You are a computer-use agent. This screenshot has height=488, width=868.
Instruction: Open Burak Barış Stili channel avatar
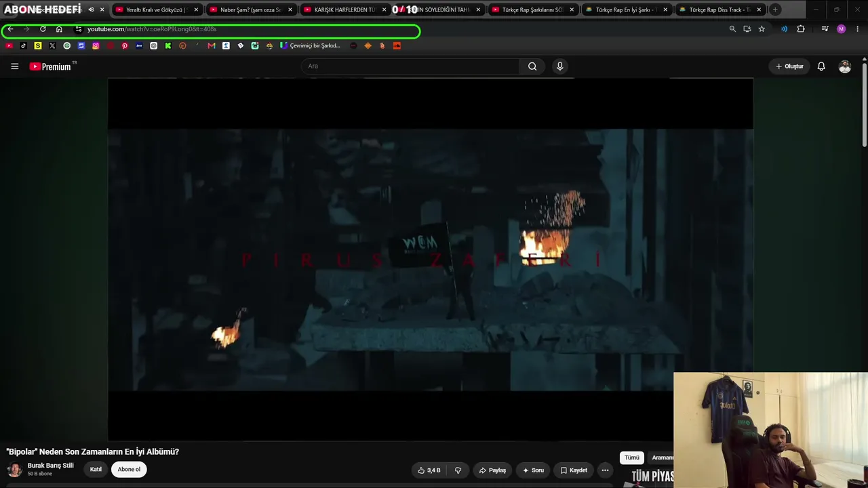(14, 470)
